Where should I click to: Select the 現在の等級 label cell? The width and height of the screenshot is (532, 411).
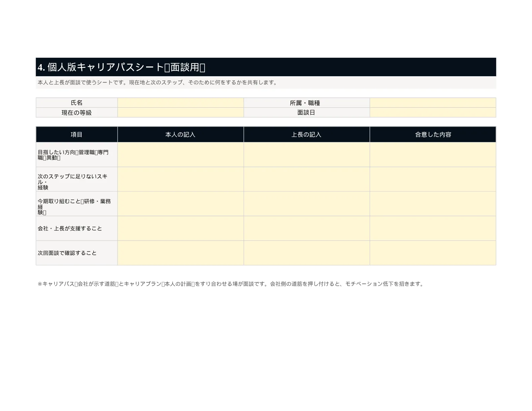(x=77, y=112)
